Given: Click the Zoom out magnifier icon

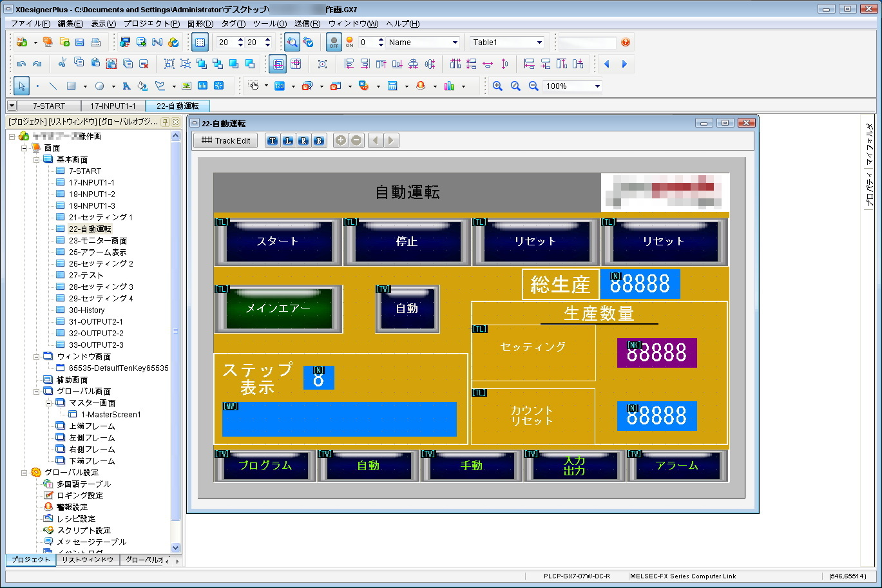Looking at the screenshot, I should [533, 86].
